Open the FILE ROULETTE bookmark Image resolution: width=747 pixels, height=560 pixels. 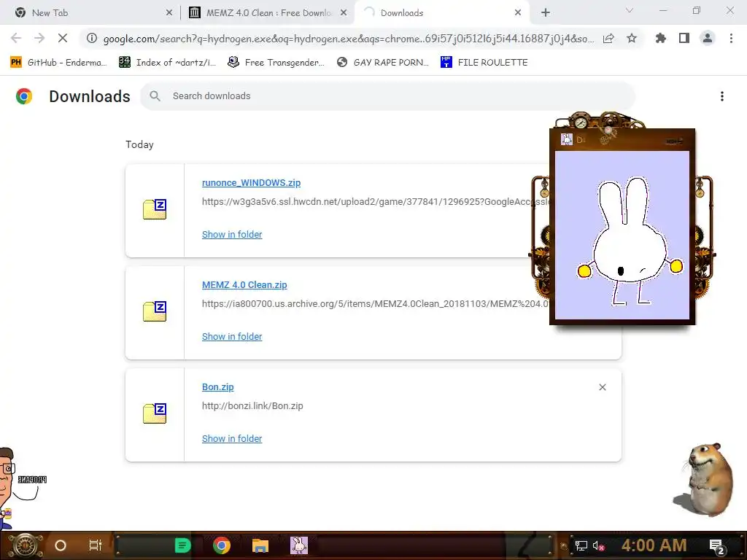(x=484, y=63)
